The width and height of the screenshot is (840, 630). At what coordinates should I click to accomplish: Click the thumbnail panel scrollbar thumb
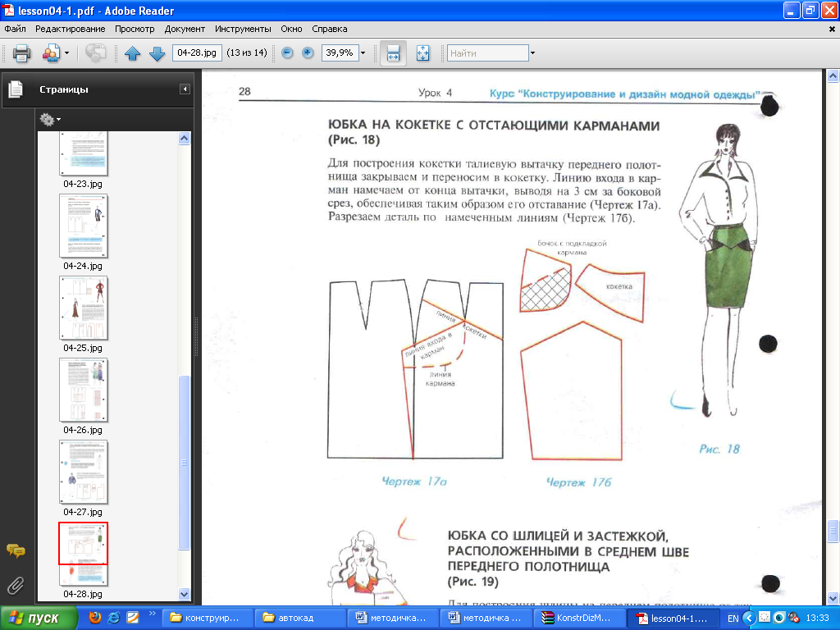click(x=185, y=463)
